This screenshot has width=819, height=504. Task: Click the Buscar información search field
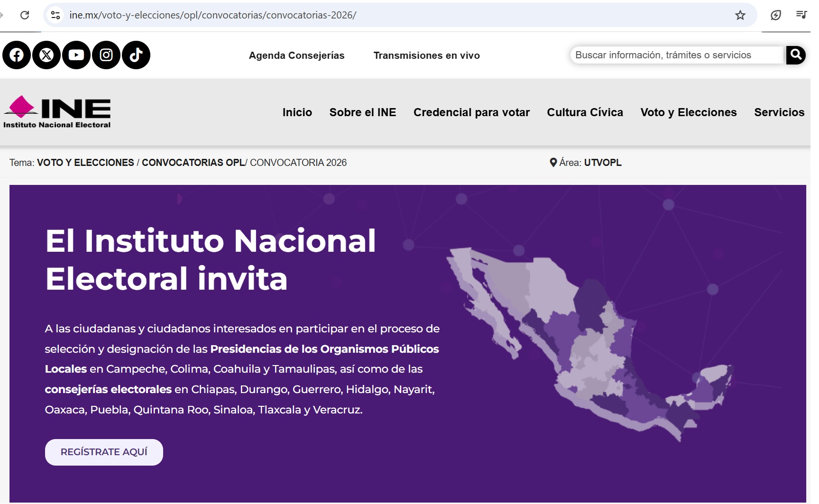(676, 55)
